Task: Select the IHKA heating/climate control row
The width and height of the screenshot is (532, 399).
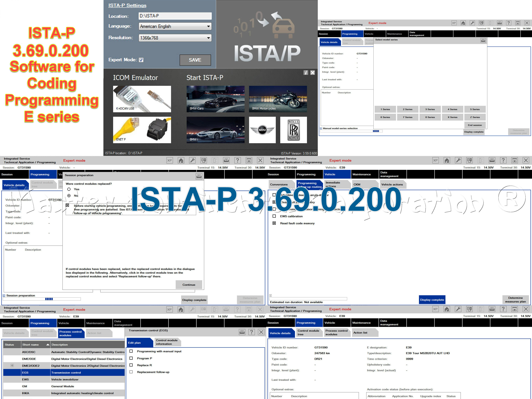Action: tap(64, 393)
